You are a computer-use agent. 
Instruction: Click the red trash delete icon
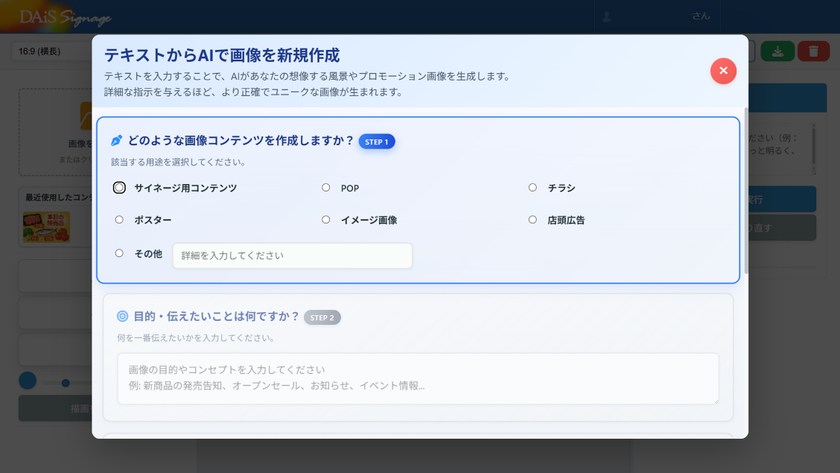[x=813, y=51]
